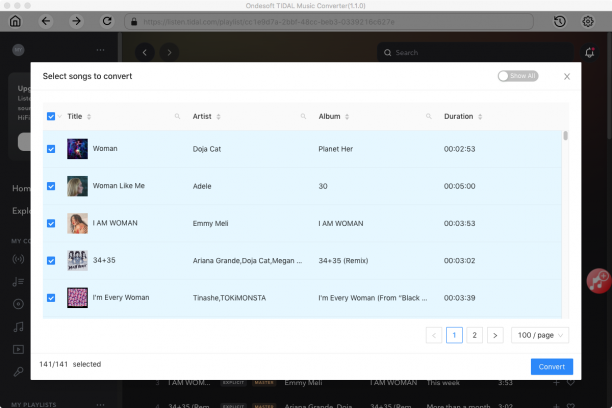Open the artists microphone sidebar icon

[18, 372]
